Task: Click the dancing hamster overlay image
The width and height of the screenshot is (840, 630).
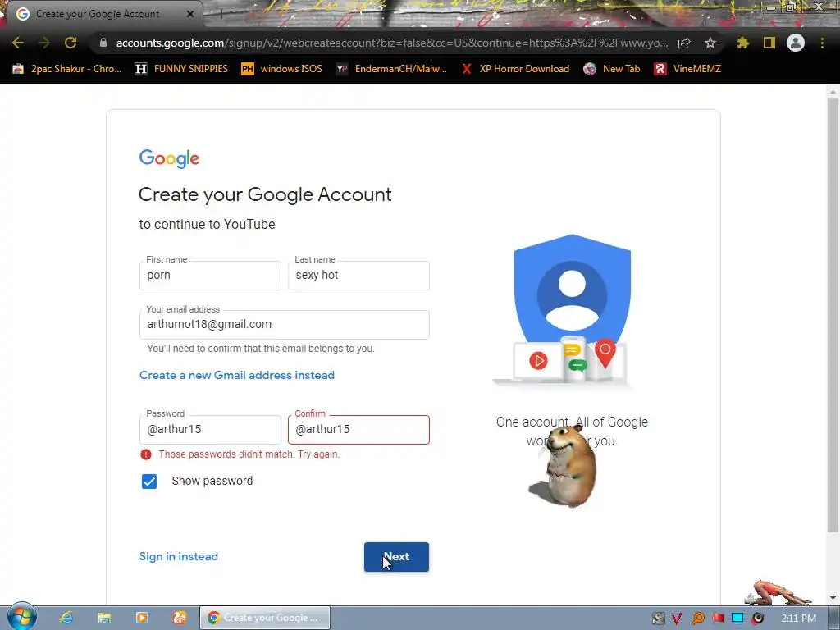Action: pyautogui.click(x=565, y=465)
